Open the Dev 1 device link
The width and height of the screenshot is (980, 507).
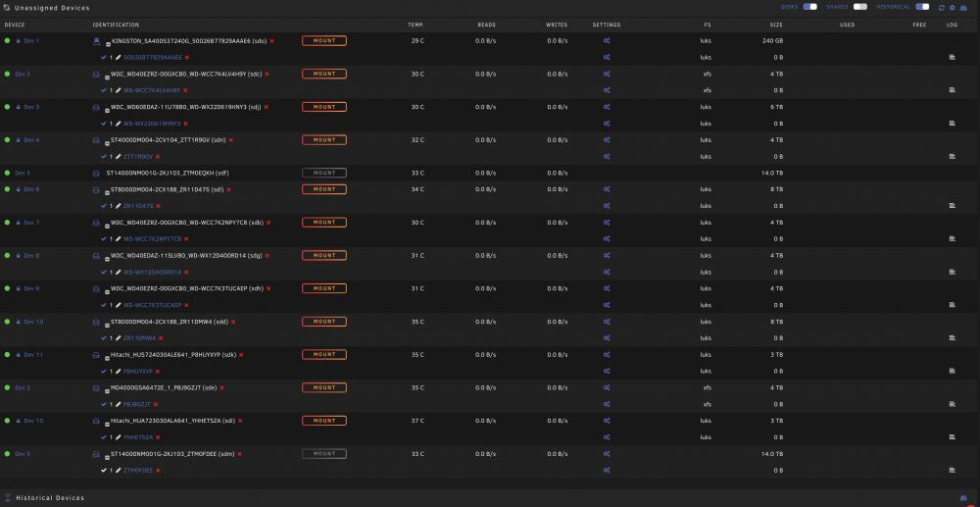point(31,40)
